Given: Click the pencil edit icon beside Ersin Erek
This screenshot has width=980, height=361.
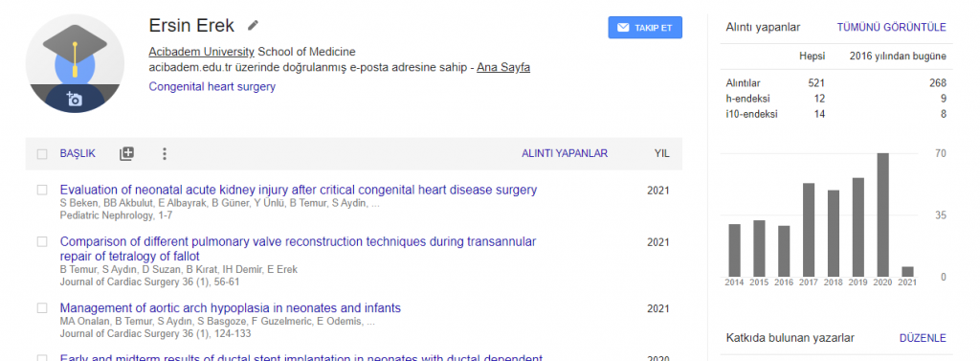Looking at the screenshot, I should pyautogui.click(x=253, y=26).
